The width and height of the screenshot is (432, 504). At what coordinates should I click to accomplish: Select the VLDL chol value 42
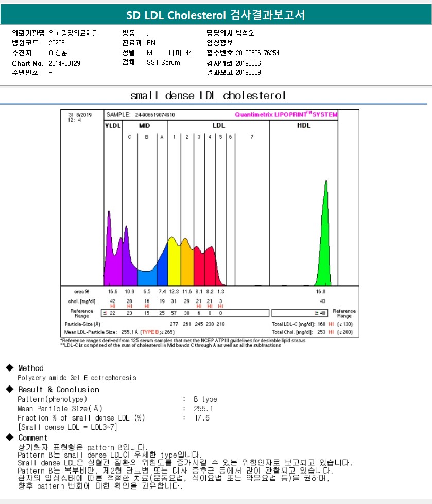(113, 301)
